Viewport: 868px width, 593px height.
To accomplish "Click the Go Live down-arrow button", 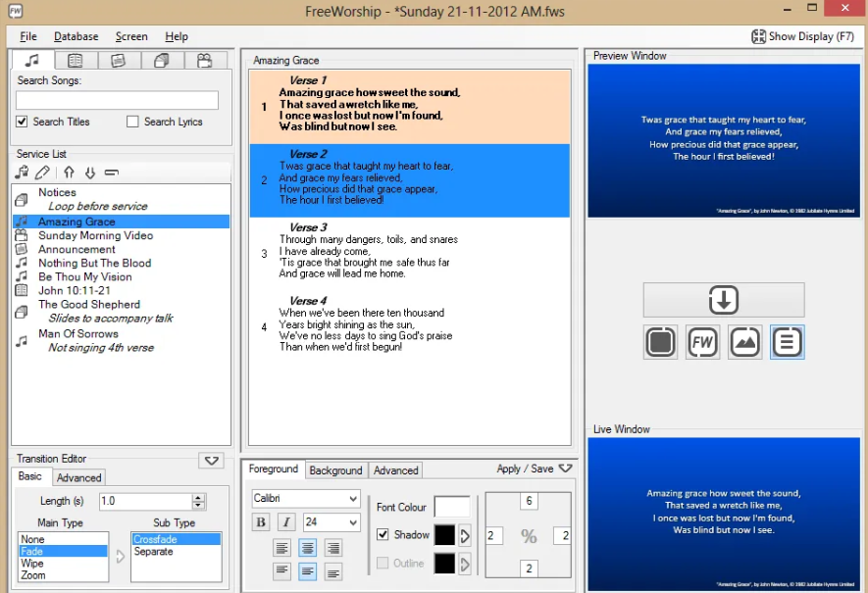I will [724, 300].
